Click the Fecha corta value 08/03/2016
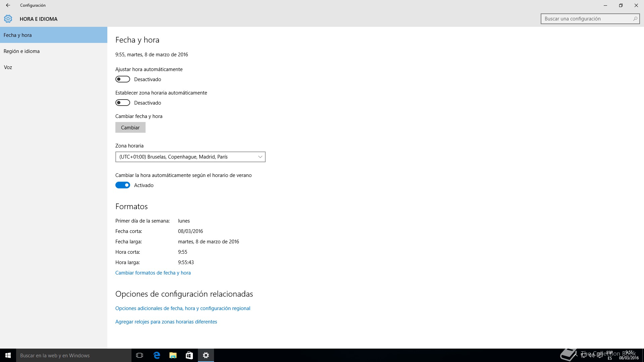 coord(191,231)
